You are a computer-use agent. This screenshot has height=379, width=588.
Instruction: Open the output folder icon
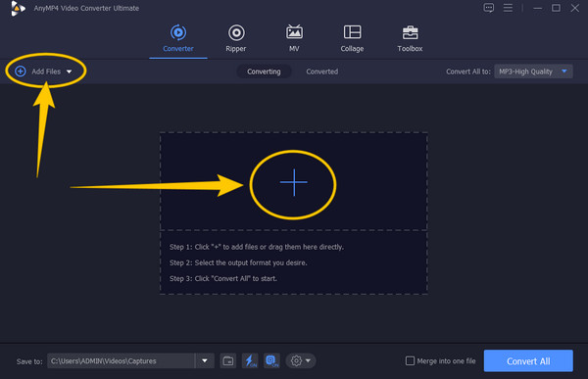click(228, 361)
